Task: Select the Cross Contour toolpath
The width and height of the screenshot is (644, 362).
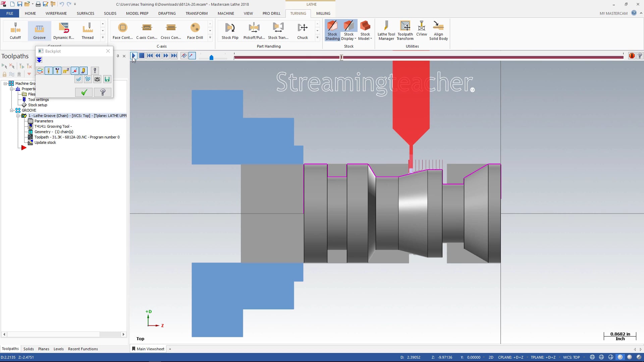Action: 171,31
